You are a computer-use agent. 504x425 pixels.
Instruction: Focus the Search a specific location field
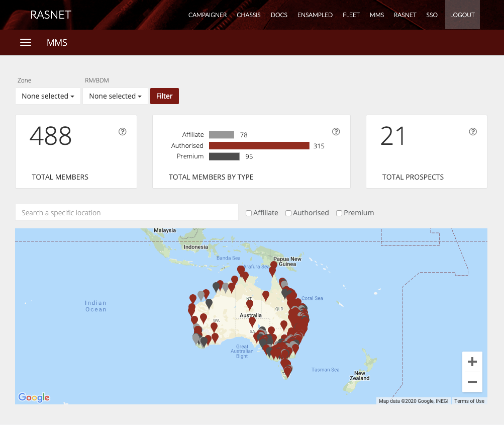coord(127,212)
